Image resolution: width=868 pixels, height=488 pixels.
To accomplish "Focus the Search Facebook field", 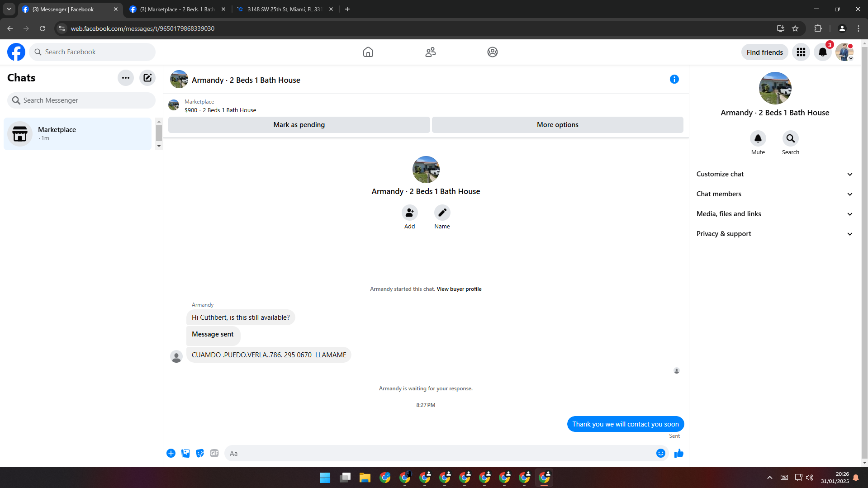I will pyautogui.click(x=92, y=52).
